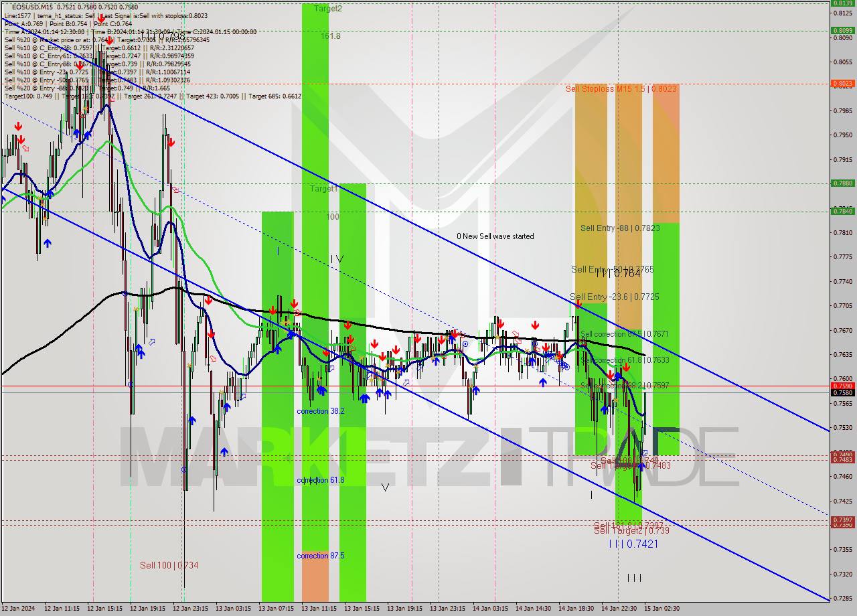
Task: Click the 0.7950 price axis value
Action: click(x=843, y=135)
